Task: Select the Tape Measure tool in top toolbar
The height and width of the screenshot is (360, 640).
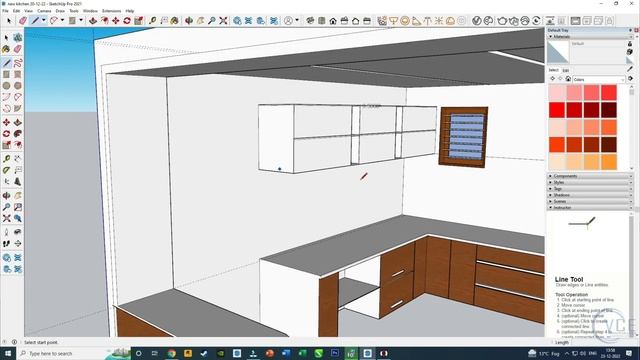Action: [152, 20]
